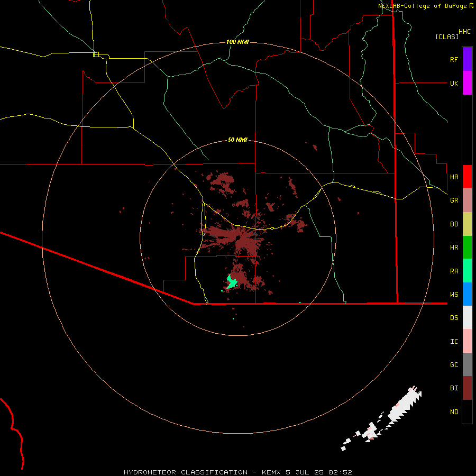Click the GR legend label
Viewport: 476px width, 476px height.
pos(454,200)
